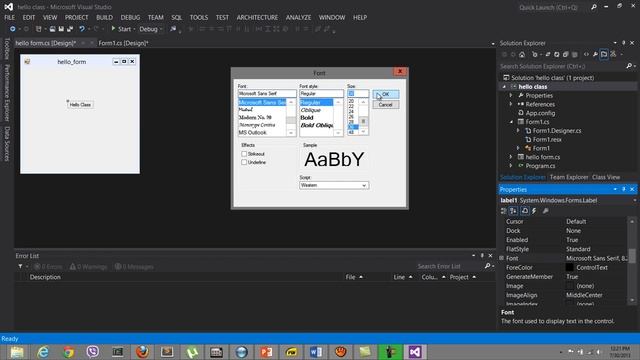The image size is (640, 360).
Task: Click the Save icon in the toolbar
Action: click(x=61, y=29)
